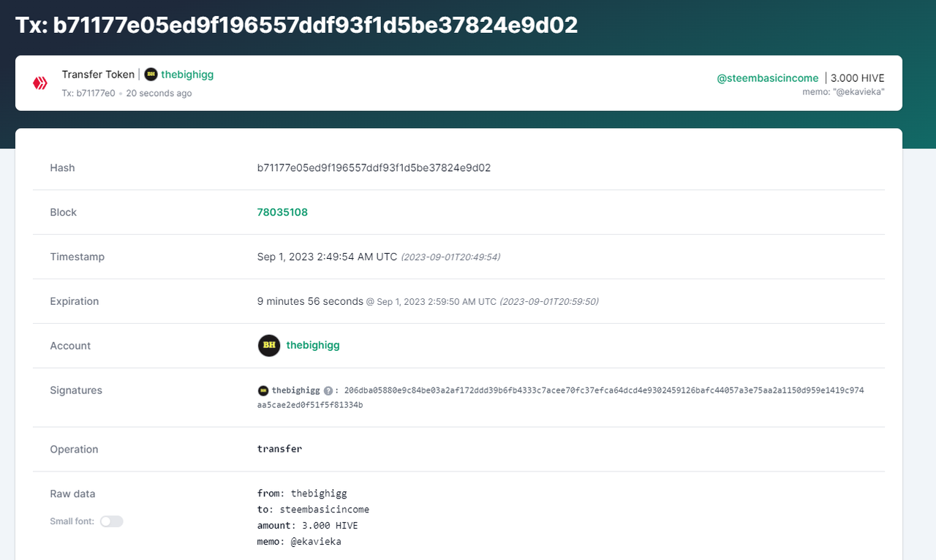Click the signature hex string
Viewport: 936px width, 560px height.
coord(561,398)
